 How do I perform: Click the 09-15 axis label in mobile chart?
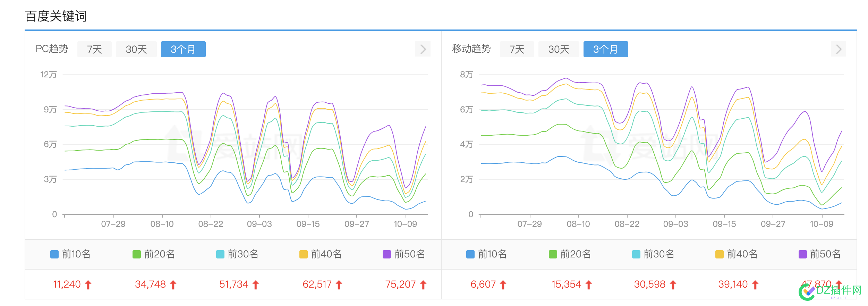(724, 224)
